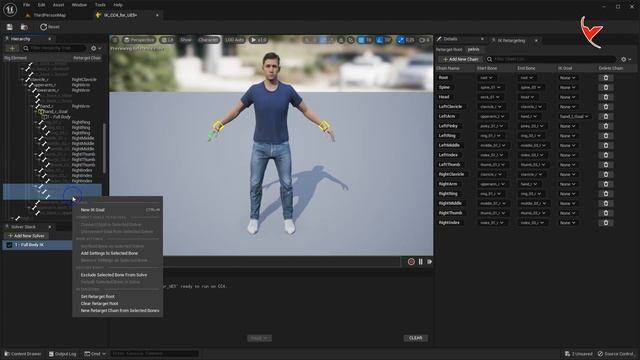This screenshot has height=360, width=640.
Task: Click the Hierarchy filter search field
Action: click(x=54, y=48)
